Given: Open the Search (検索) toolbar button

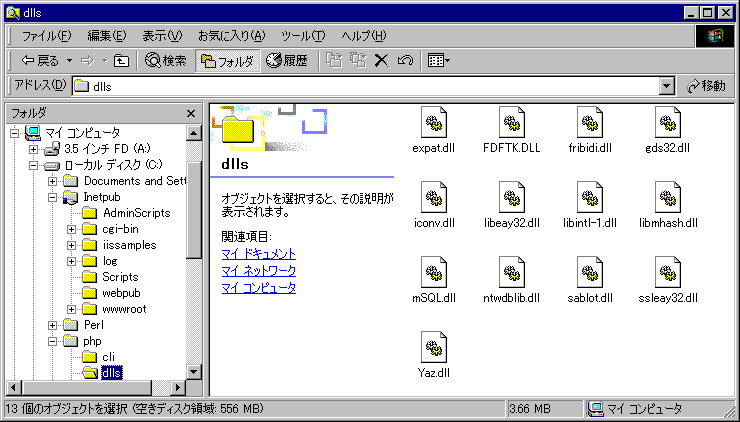Looking at the screenshot, I should (166, 60).
